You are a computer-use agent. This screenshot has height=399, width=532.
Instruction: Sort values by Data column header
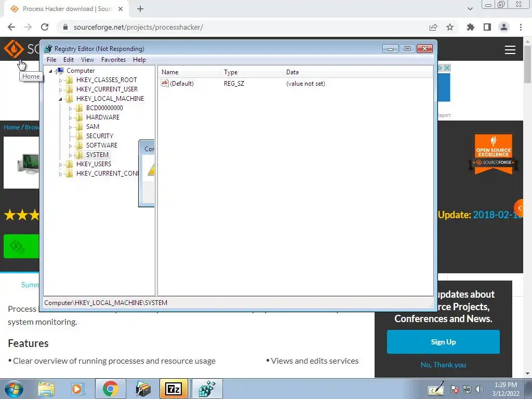pyautogui.click(x=357, y=72)
